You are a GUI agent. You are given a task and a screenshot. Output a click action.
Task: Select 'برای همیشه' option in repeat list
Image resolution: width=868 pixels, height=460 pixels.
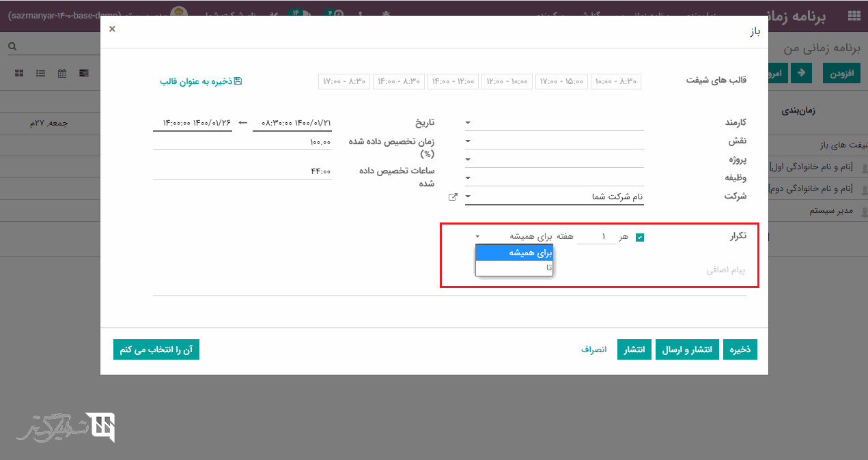[x=514, y=253]
